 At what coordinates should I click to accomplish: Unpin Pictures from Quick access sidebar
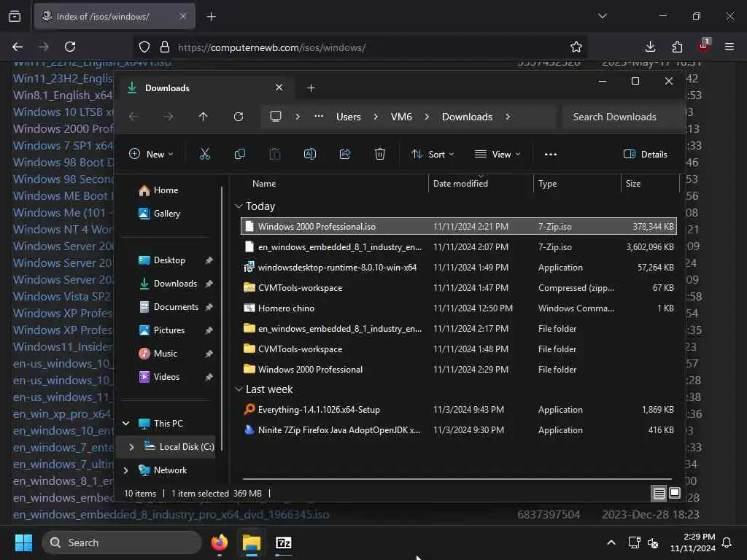point(209,330)
